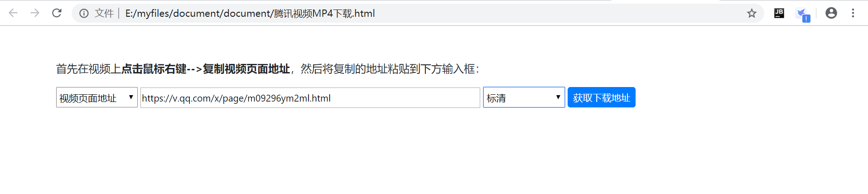Viewport: 868px width, 194px height.
Task: Open the JetBrains JB extension icon
Action: click(x=779, y=13)
